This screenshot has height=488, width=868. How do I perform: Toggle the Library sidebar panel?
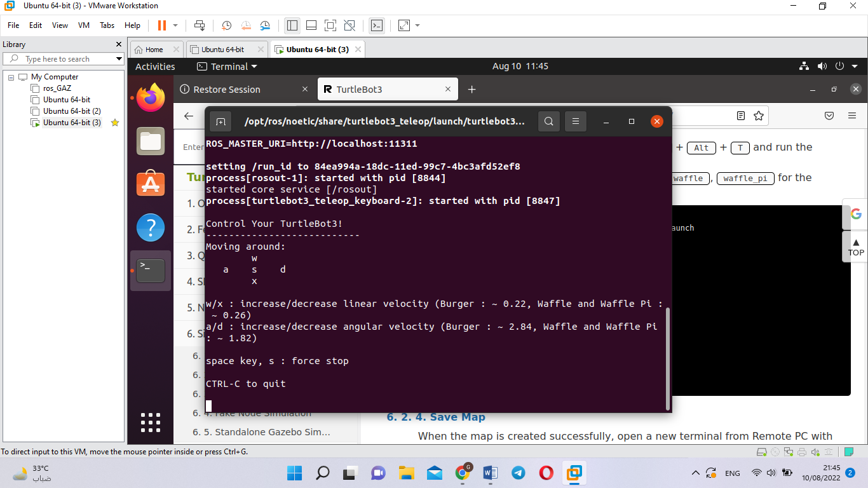(x=292, y=25)
